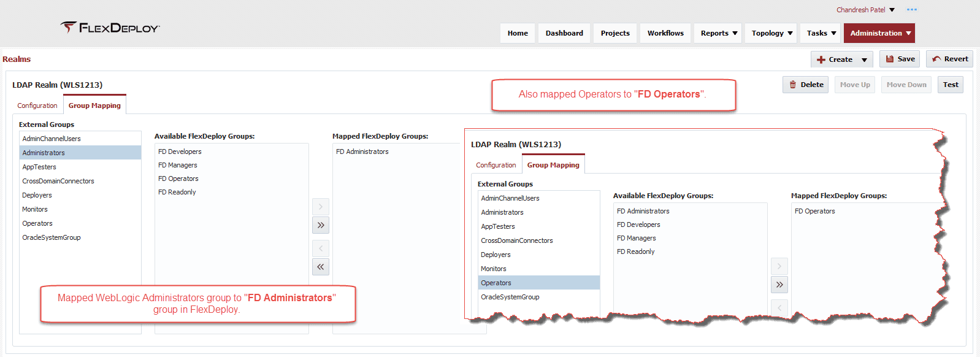The width and height of the screenshot is (980, 357).
Task: Revert changes with the undo arrow button
Action: (x=949, y=59)
